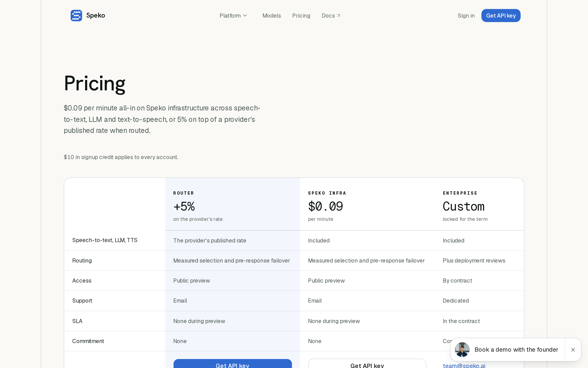
Task: Click 'The provider's published rate' cell
Action: [x=209, y=240]
